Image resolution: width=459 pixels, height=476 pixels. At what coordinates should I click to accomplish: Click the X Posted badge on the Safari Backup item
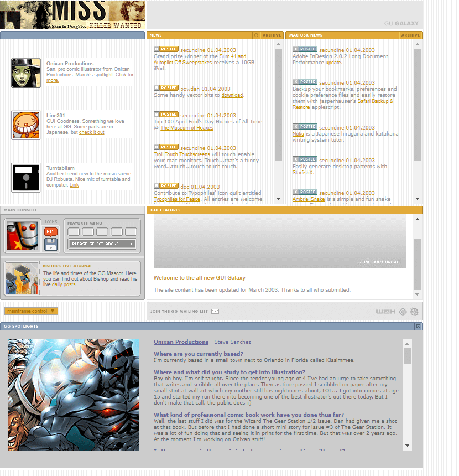click(305, 82)
